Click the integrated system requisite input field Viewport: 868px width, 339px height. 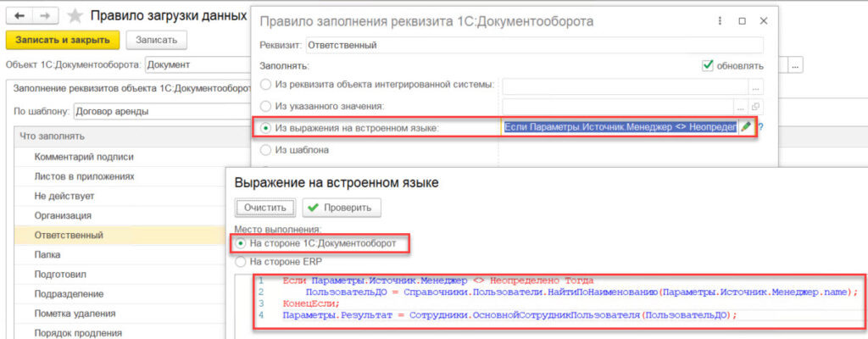(626, 86)
